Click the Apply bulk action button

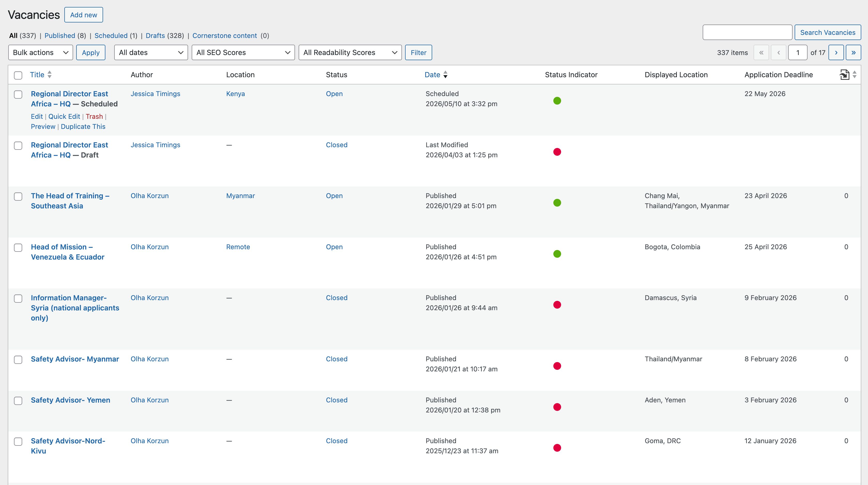point(91,52)
